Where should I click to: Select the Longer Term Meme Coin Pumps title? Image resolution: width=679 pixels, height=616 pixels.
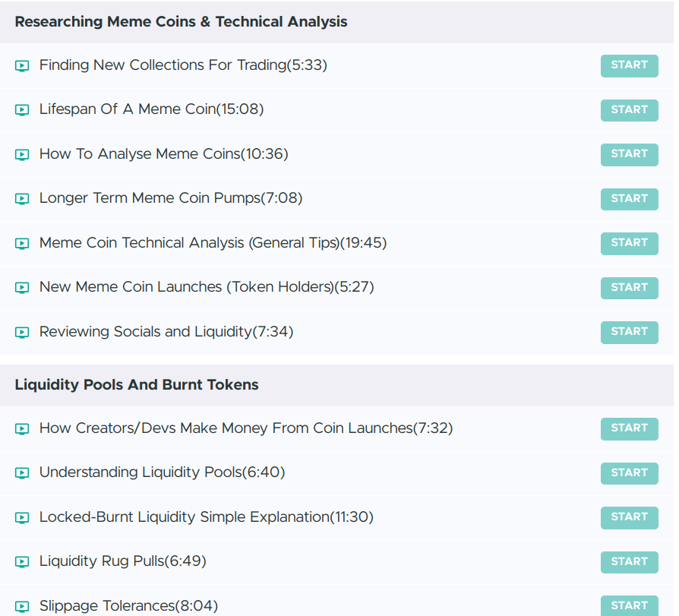pyautogui.click(x=170, y=198)
